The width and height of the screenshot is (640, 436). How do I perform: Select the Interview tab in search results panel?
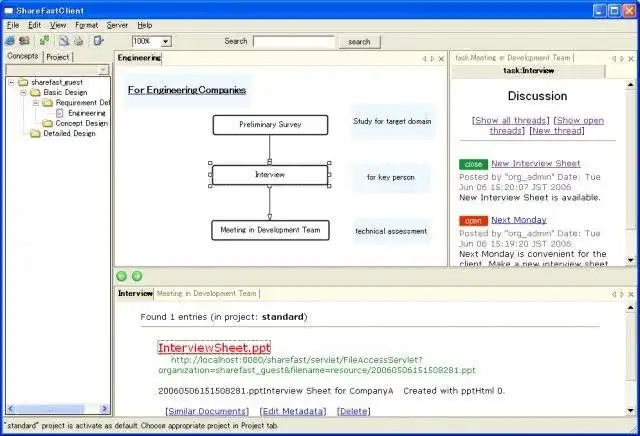coord(135,294)
